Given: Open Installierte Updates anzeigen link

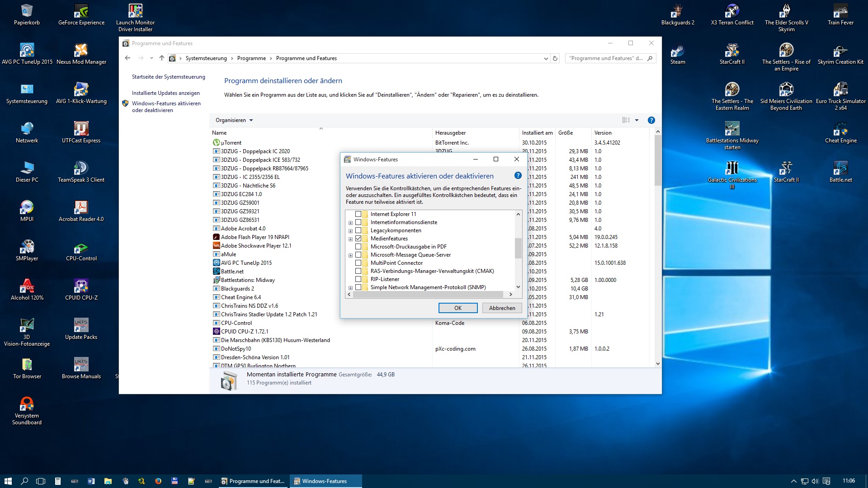Looking at the screenshot, I should click(x=165, y=93).
